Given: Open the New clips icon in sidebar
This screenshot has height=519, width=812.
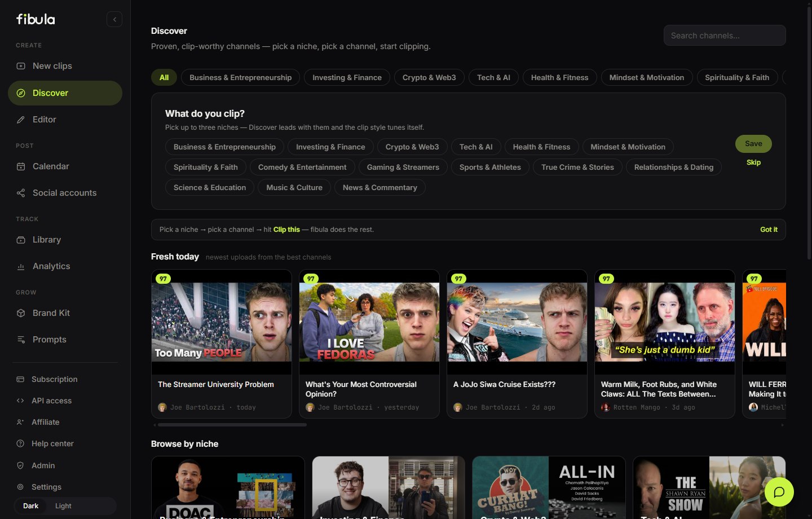Looking at the screenshot, I should click(21, 66).
